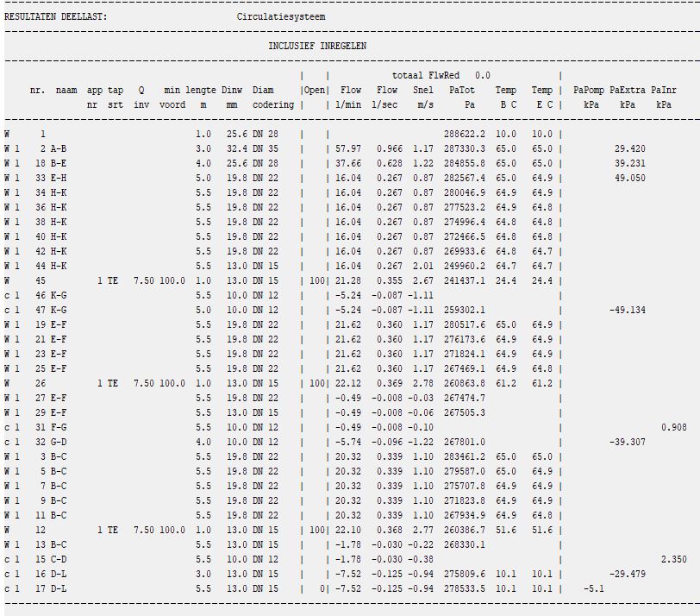Click the pipe name 'E-H'

click(59, 178)
